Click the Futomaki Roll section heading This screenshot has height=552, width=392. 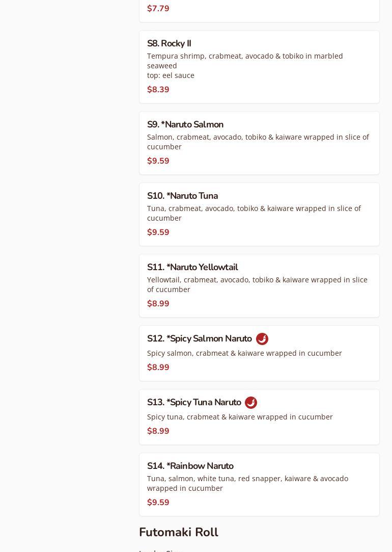point(179,532)
